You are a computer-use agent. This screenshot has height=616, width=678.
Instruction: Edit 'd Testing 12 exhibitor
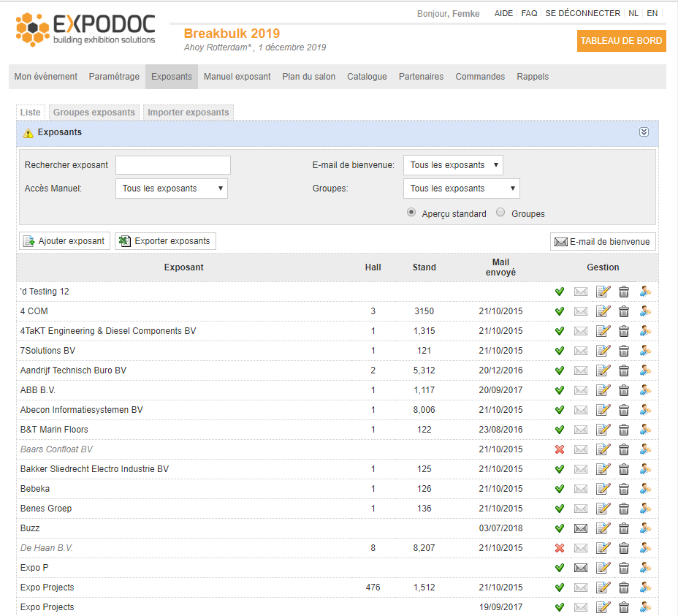(x=603, y=292)
